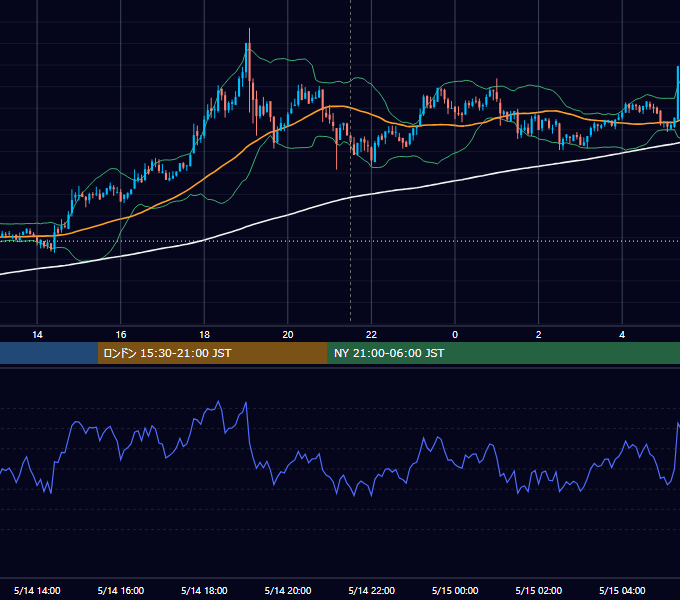This screenshot has height=600, width=680.
Task: Click the 5/14 22:00 time label
Action: tap(372, 590)
